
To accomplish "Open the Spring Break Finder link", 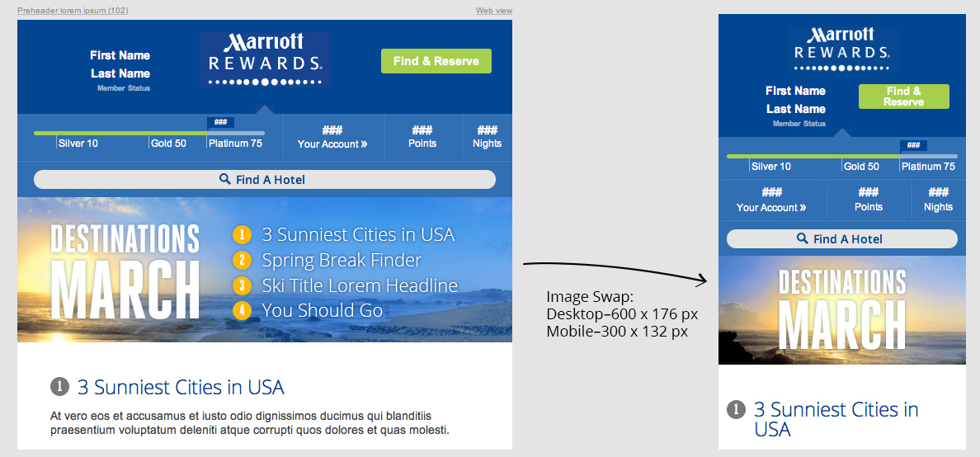I will tap(342, 261).
